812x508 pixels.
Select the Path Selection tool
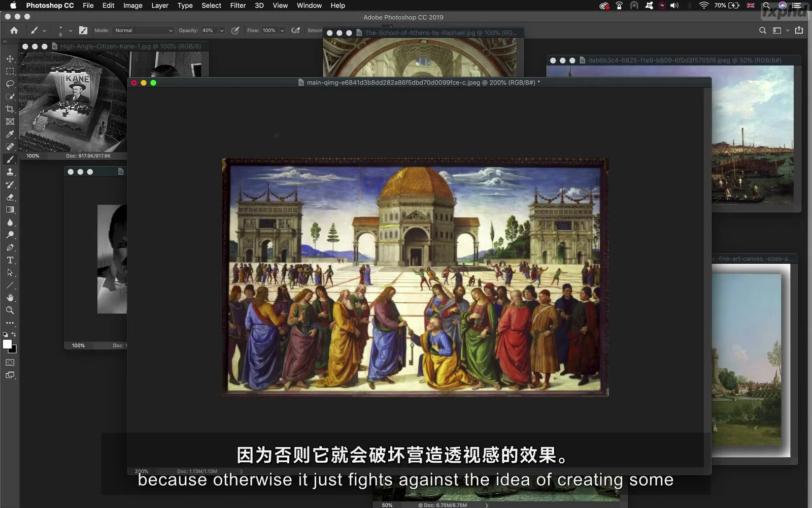point(10,273)
